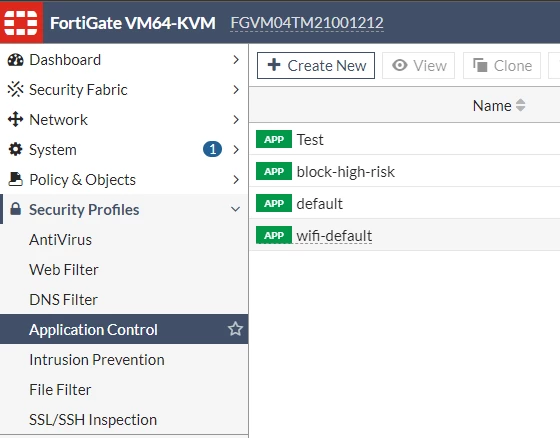Collapse the Security Profiles section
Image resolution: width=560 pixels, height=438 pixels.
tap(235, 209)
